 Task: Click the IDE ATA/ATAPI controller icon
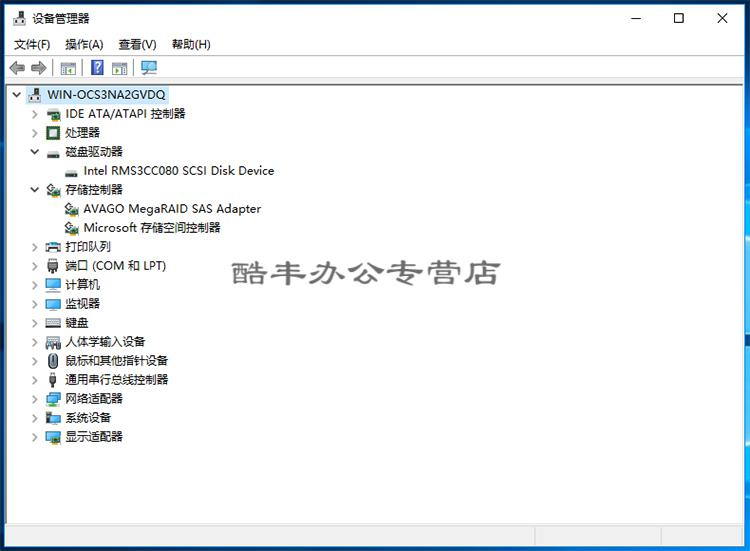(53, 114)
